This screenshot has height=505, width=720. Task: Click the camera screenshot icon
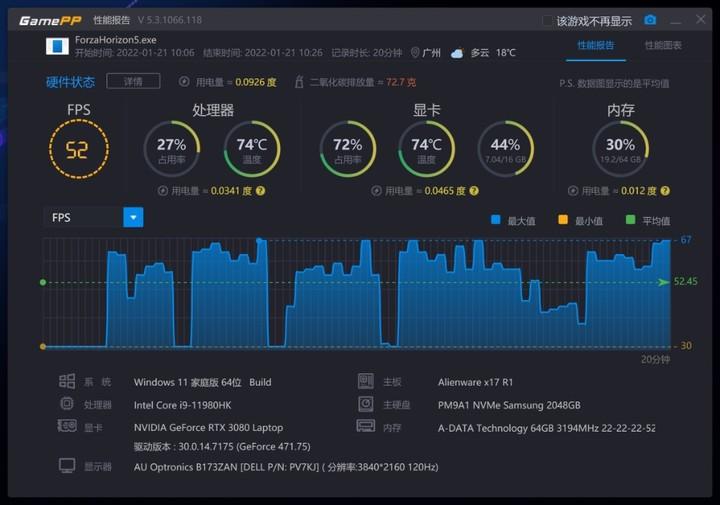pos(650,20)
